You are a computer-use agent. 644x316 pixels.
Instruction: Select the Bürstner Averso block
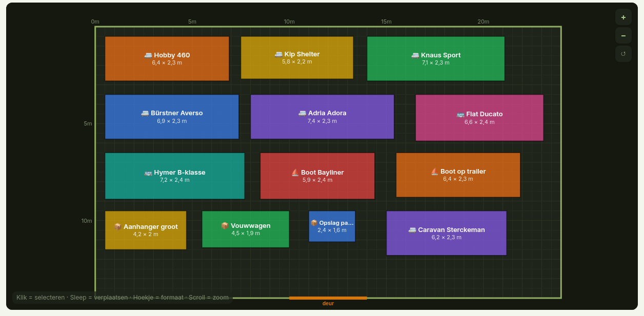pos(172,117)
